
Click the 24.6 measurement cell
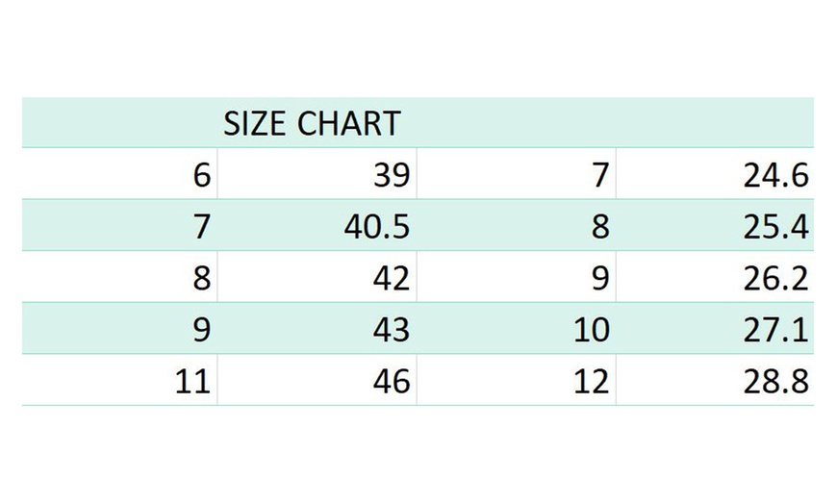pos(775,175)
